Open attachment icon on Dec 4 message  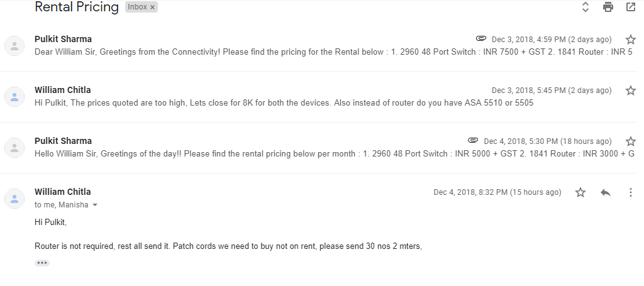[x=474, y=141]
